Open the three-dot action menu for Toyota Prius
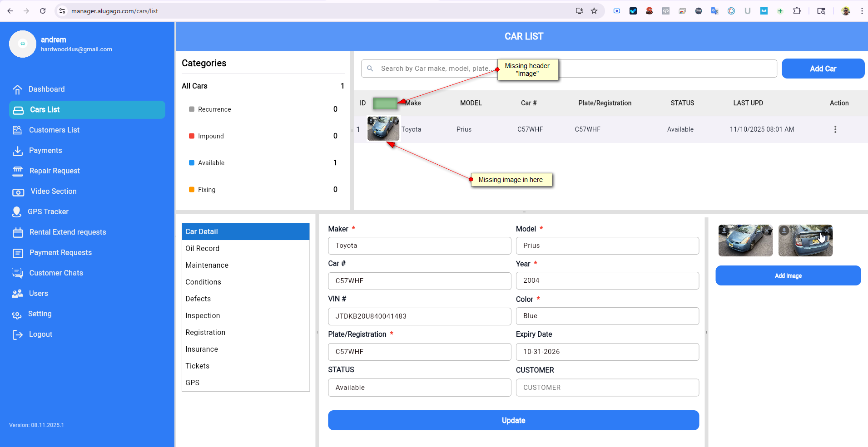868x447 pixels. tap(835, 129)
